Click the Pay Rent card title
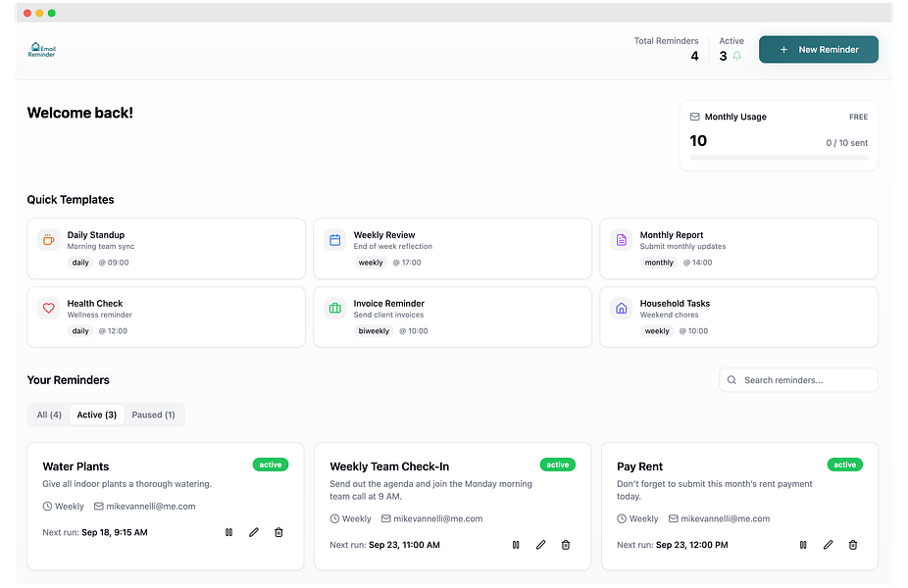The width and height of the screenshot is (908, 588). tap(640, 466)
